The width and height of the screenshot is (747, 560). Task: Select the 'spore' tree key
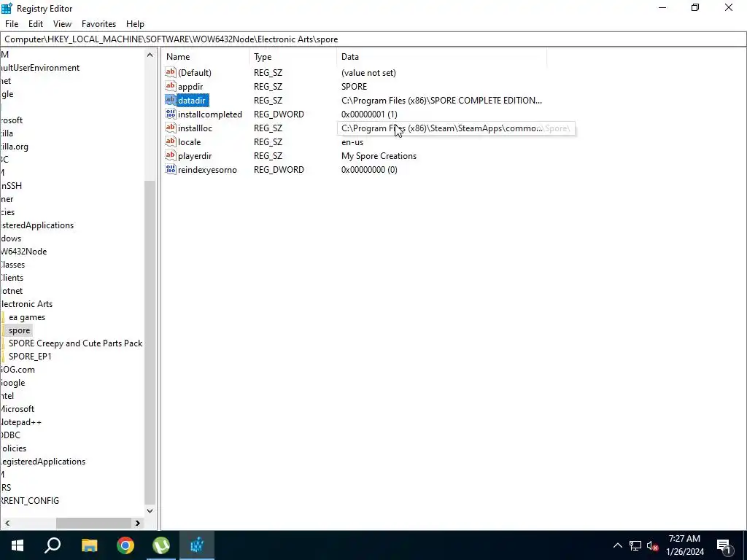(x=19, y=330)
